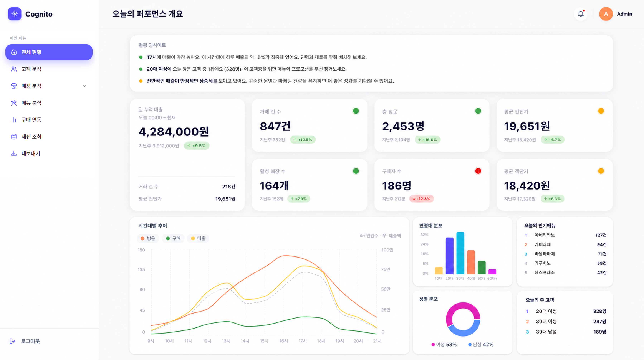Image resolution: width=644 pixels, height=360 pixels.
Task: Toggle the 구매 series in chart legend
Action: pyautogui.click(x=173, y=238)
